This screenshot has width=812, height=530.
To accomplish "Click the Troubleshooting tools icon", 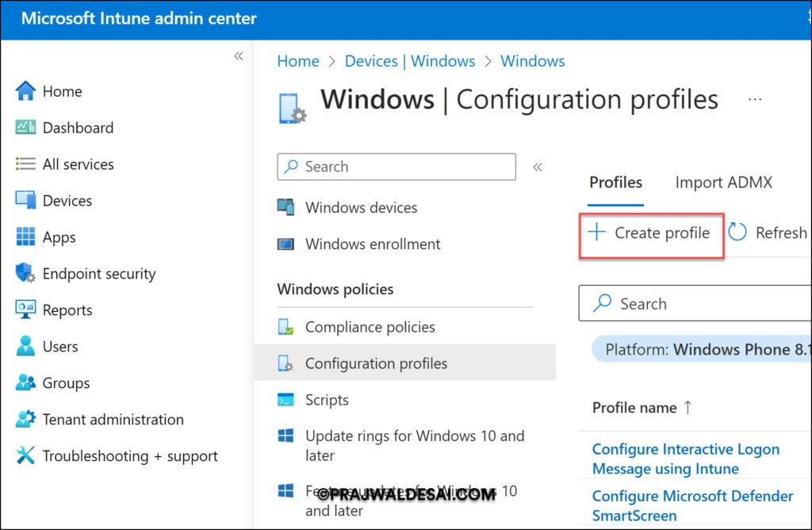I will click(x=25, y=455).
